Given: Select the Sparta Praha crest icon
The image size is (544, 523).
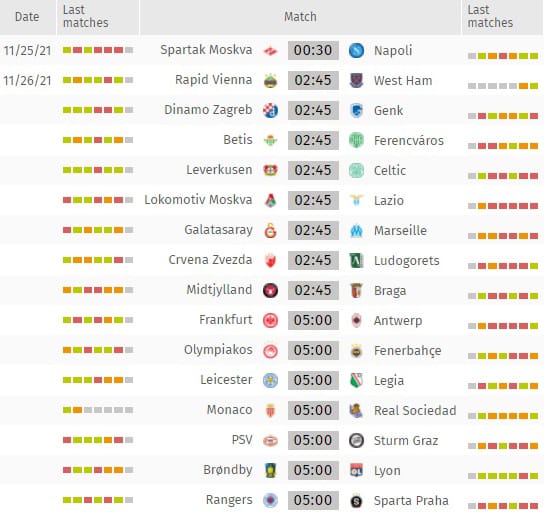Looking at the screenshot, I should [x=356, y=500].
